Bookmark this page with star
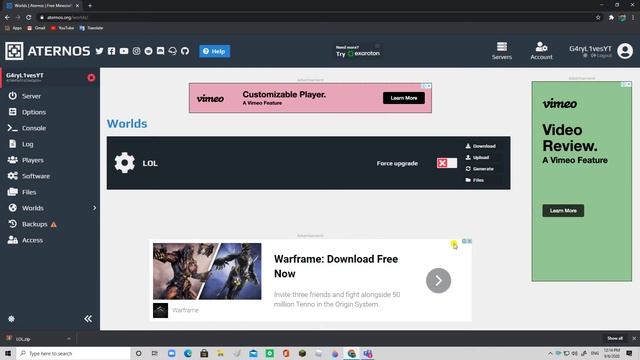 [x=598, y=18]
